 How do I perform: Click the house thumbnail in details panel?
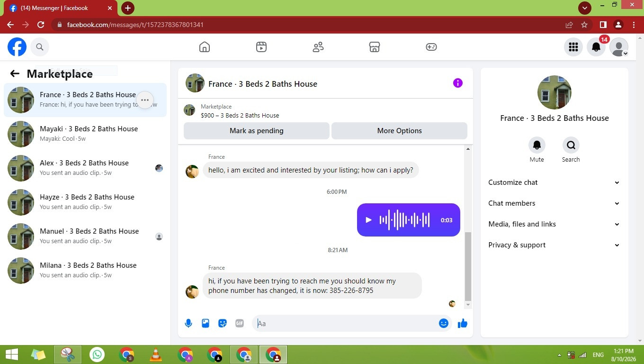(x=555, y=92)
